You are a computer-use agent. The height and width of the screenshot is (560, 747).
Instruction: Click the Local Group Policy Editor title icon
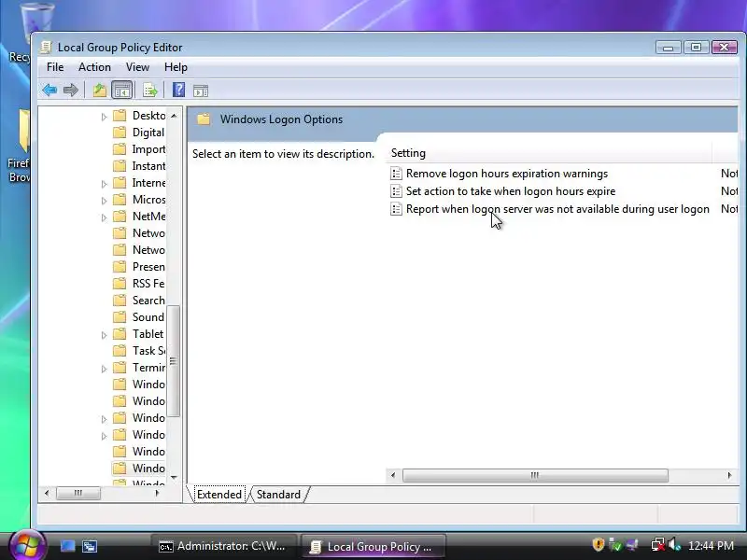tap(46, 48)
